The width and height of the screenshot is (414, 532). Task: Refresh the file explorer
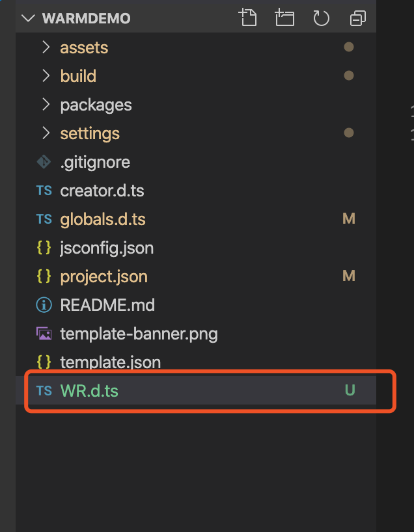click(x=321, y=18)
